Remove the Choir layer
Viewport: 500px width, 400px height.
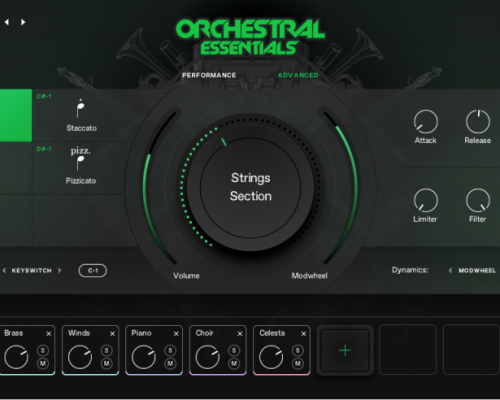tap(240, 334)
